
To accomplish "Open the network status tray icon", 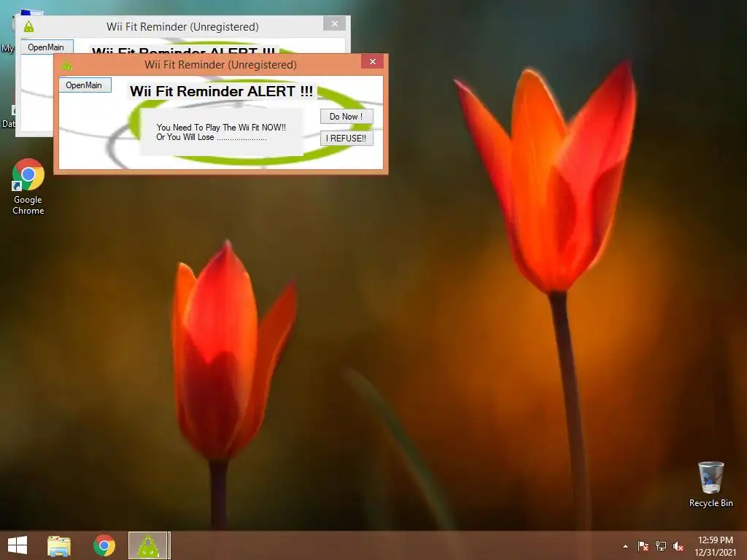I will [661, 546].
